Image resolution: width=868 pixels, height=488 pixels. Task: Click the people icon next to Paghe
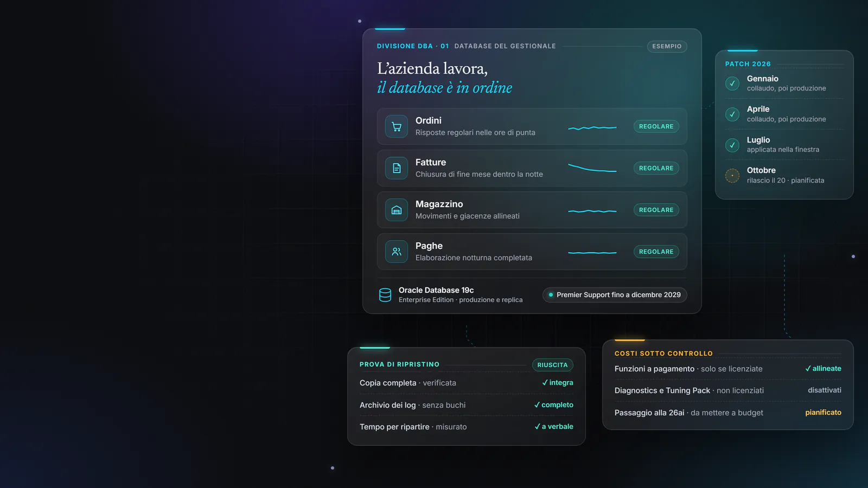coord(397,252)
